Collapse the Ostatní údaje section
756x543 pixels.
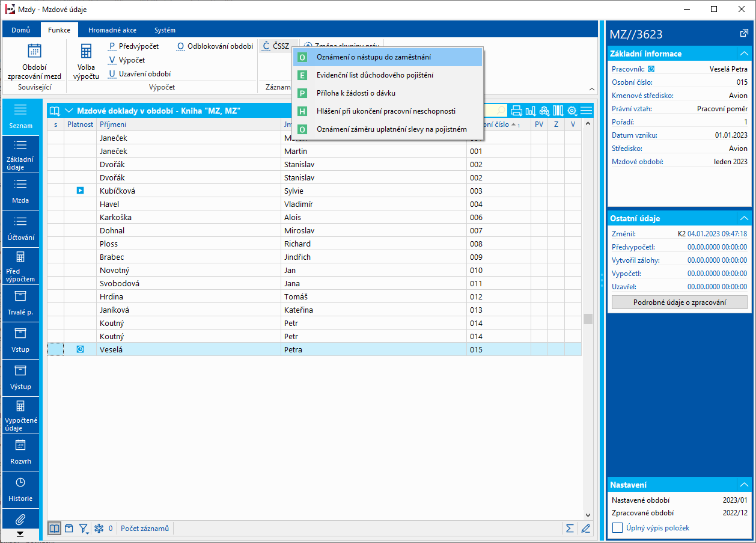click(x=744, y=218)
